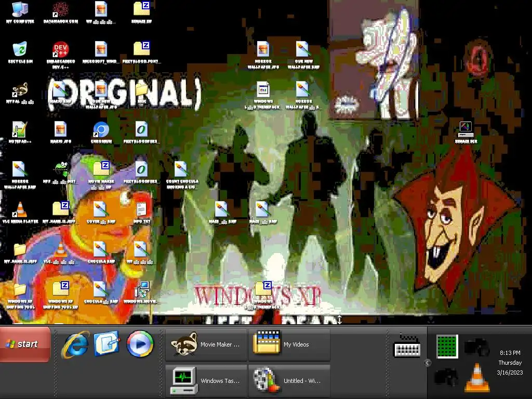Open the My Computer desktop icon

[20, 12]
